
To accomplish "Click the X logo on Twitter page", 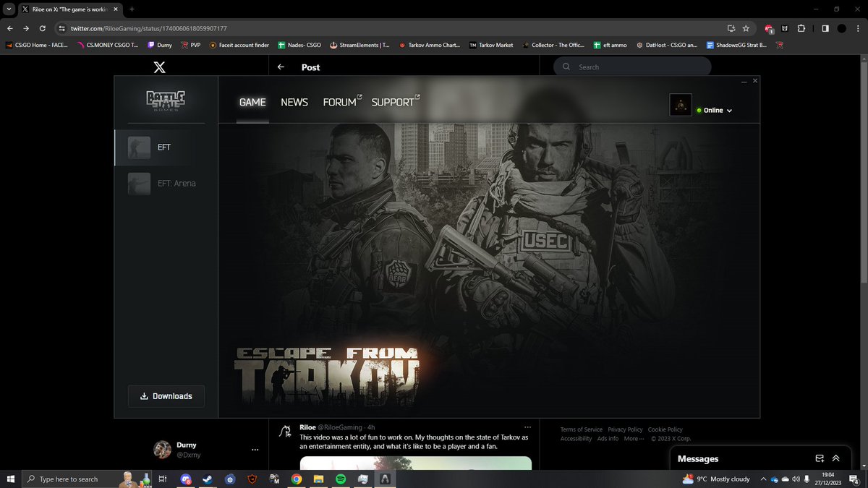I will [159, 67].
